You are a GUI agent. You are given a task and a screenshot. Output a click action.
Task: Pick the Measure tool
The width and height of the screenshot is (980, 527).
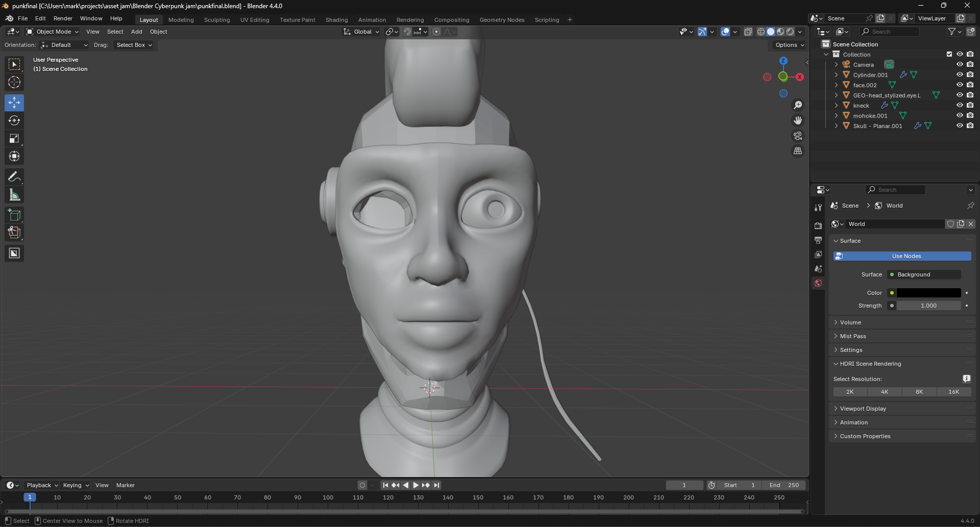point(14,195)
